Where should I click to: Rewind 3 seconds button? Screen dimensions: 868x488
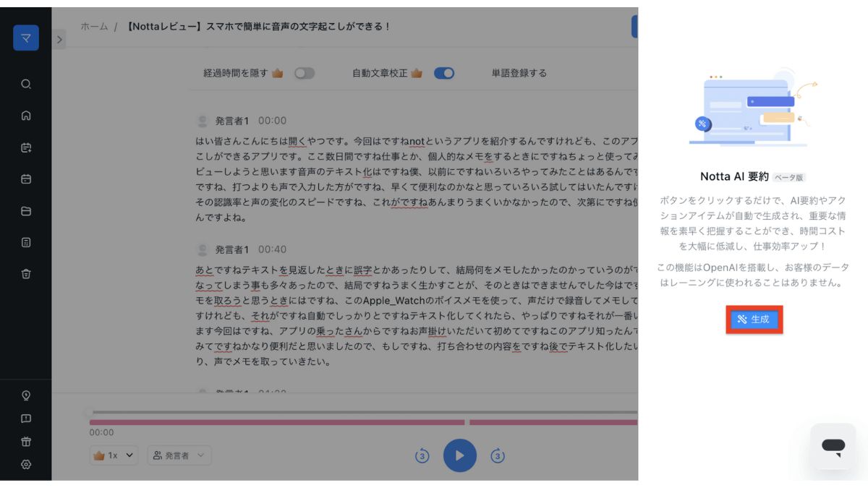[422, 456]
